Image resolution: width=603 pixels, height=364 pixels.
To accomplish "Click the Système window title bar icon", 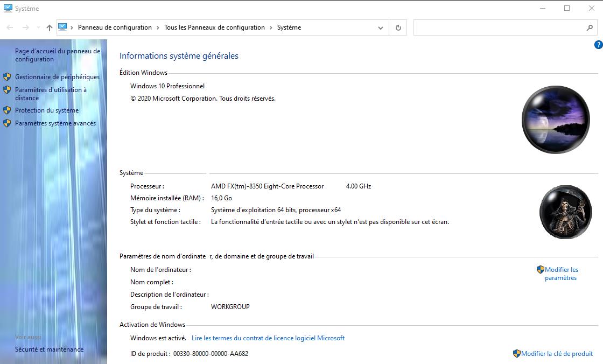I will click(8, 8).
